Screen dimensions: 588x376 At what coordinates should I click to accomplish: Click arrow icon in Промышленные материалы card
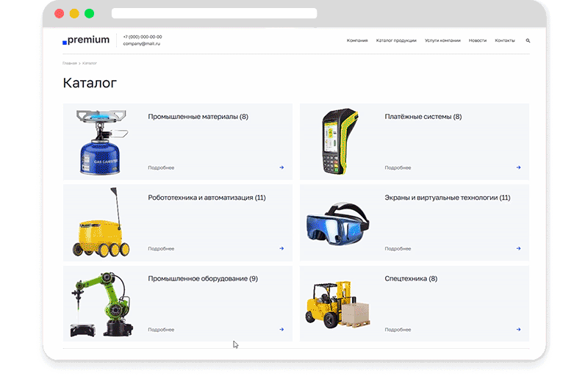[x=282, y=167]
